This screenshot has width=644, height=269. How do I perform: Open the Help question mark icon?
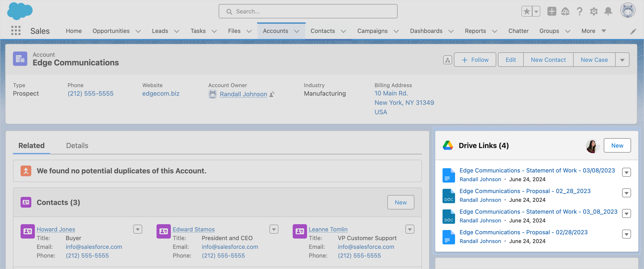pyautogui.click(x=580, y=11)
